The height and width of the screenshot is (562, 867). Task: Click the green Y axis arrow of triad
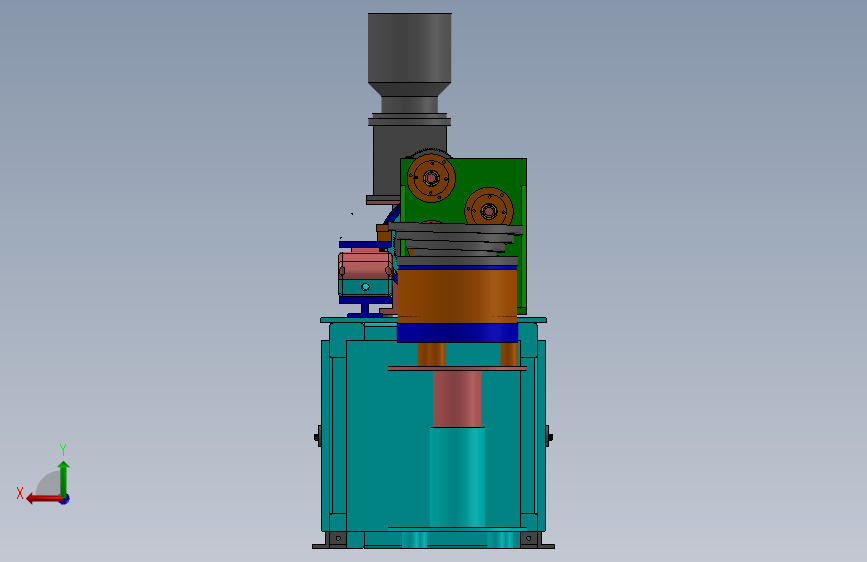64,477
